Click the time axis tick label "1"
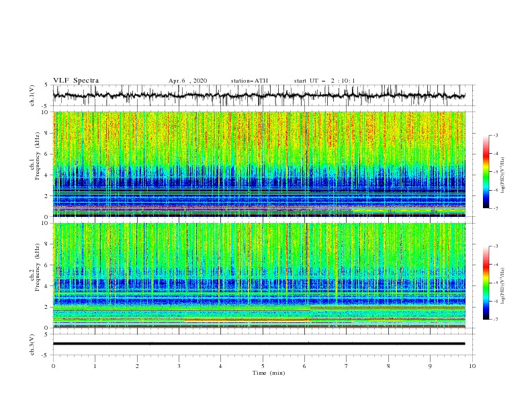Screen dimensions: 532x411 tap(95, 366)
